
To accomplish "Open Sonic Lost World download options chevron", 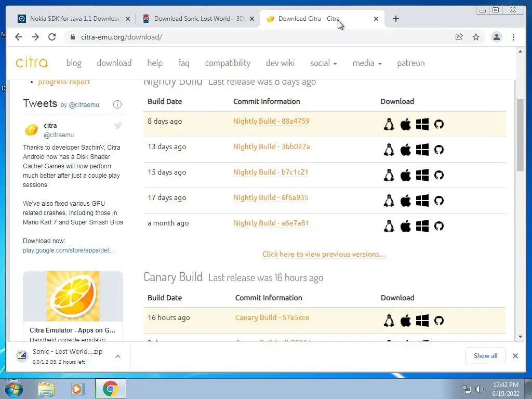I will (118, 356).
